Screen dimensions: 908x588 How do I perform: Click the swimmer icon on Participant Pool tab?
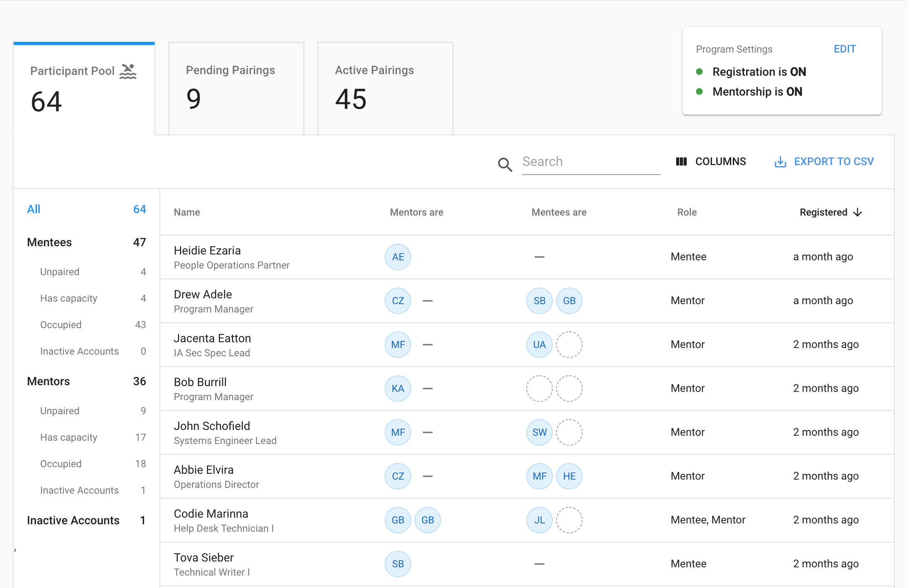tap(128, 70)
